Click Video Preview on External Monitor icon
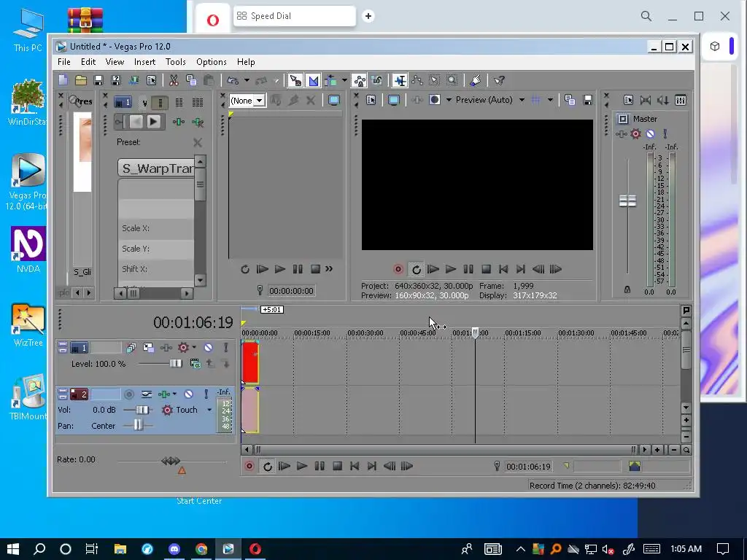 [393, 100]
